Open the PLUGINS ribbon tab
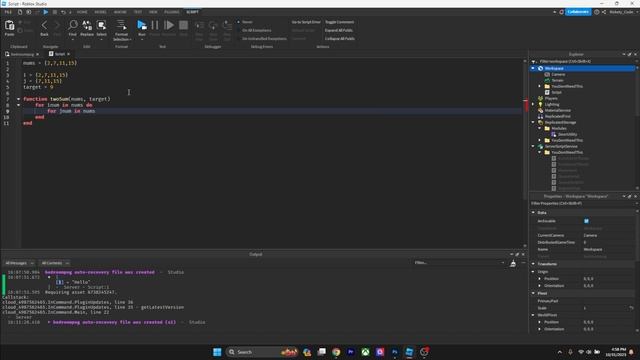This screenshot has height=360, width=640. click(172, 12)
